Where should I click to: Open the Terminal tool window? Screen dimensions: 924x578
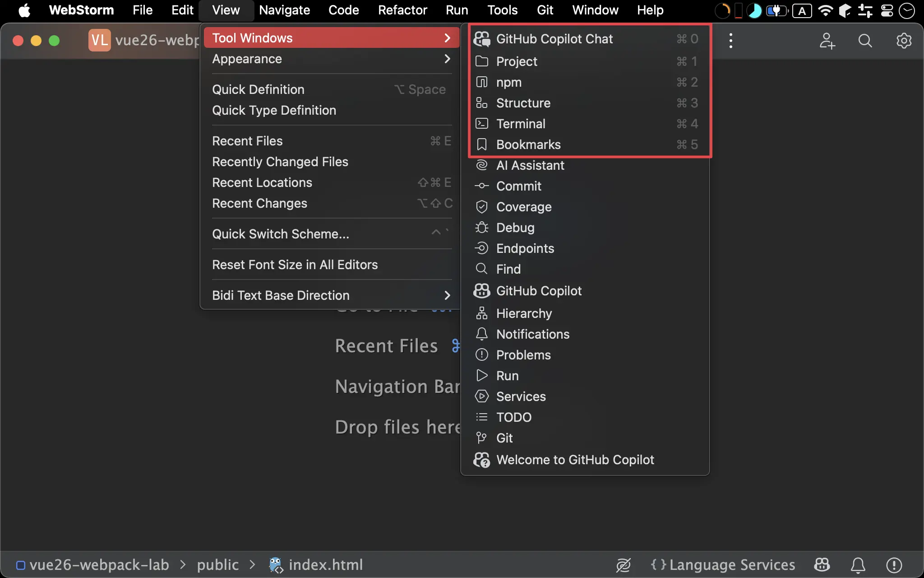pyautogui.click(x=585, y=124)
